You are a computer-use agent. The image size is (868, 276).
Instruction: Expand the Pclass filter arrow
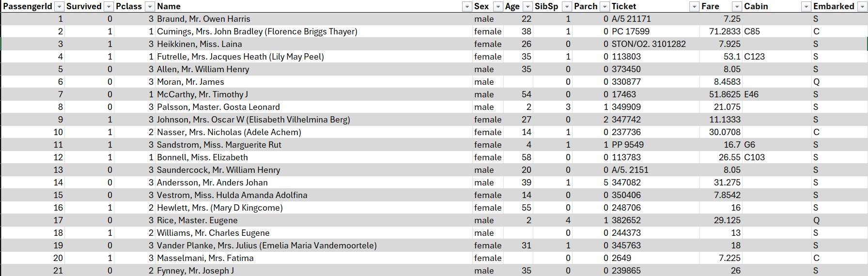click(x=150, y=6)
